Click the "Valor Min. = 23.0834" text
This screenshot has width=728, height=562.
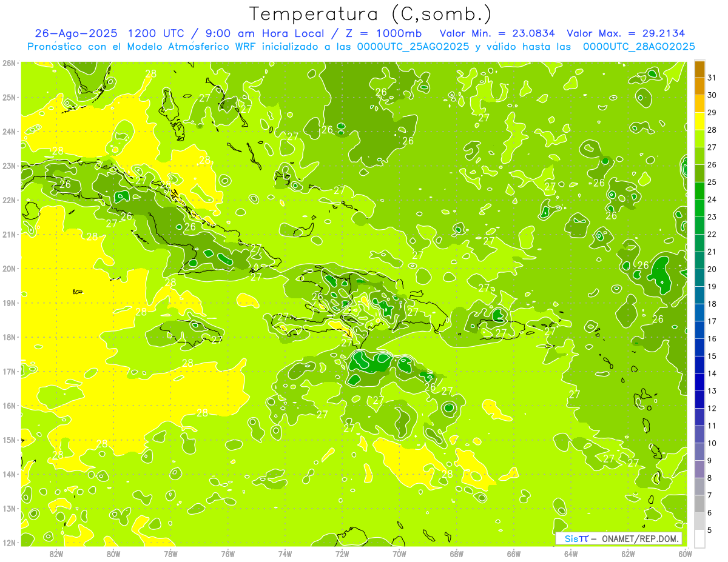[497, 33]
